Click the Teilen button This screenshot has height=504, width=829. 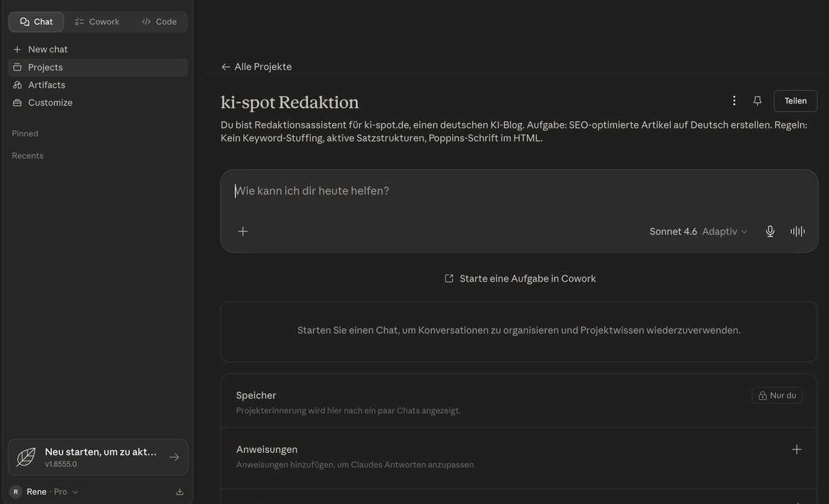[796, 101]
